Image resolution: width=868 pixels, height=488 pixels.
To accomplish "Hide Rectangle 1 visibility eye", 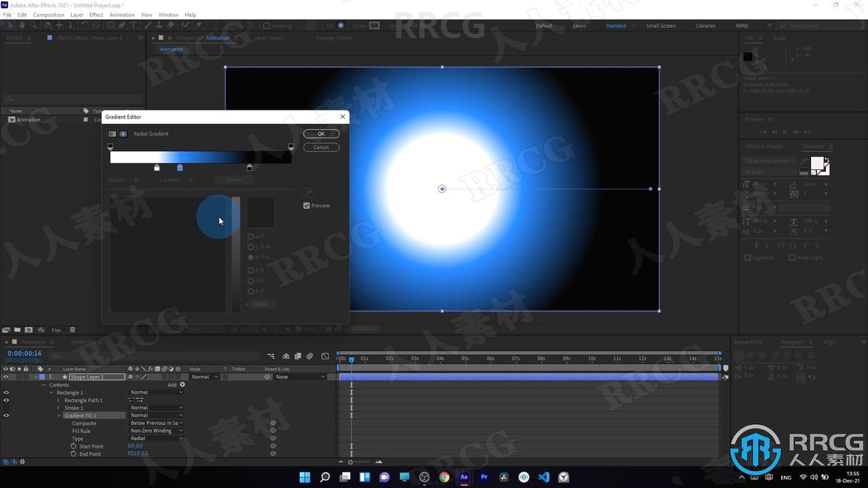I will pos(6,392).
